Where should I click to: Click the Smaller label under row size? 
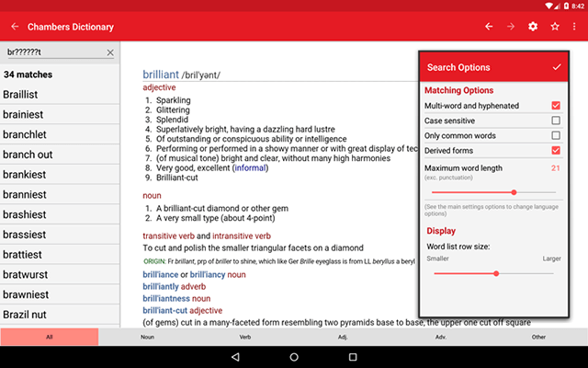coord(437,259)
